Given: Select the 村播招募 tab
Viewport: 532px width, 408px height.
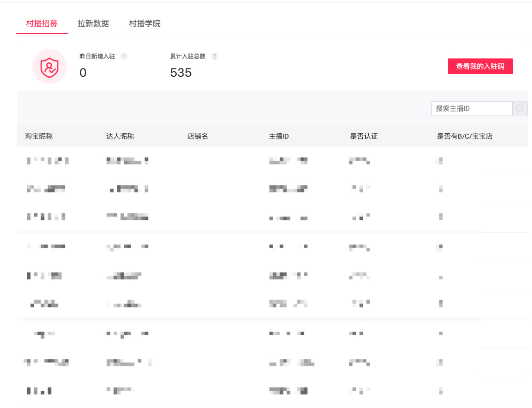Looking at the screenshot, I should 42,23.
